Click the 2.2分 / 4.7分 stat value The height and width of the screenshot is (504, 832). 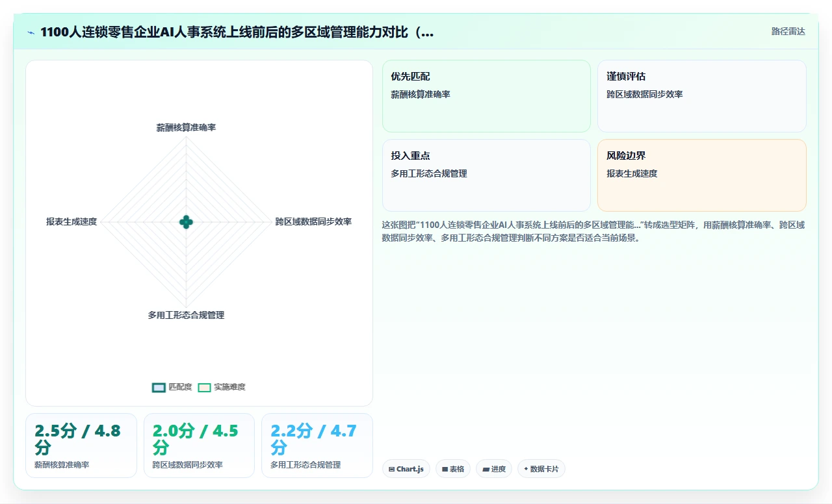tap(314, 439)
